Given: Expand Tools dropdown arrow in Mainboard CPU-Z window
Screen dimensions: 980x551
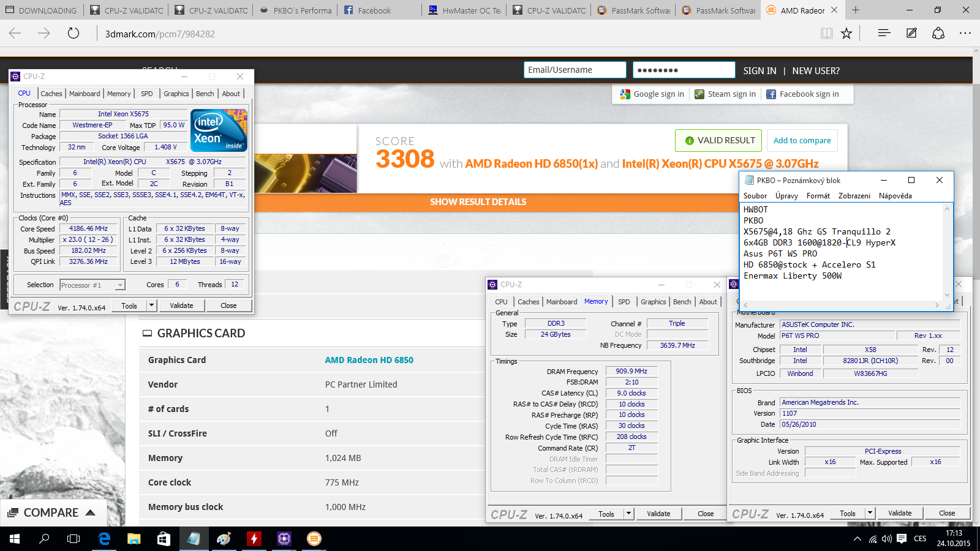Looking at the screenshot, I should (x=870, y=513).
